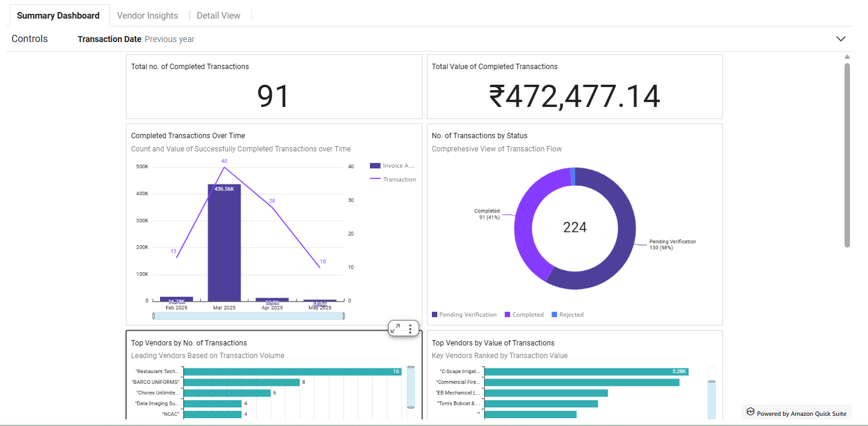Screen dimensions: 868x426
Task: Click Transaction line legend icon
Action: (375, 179)
